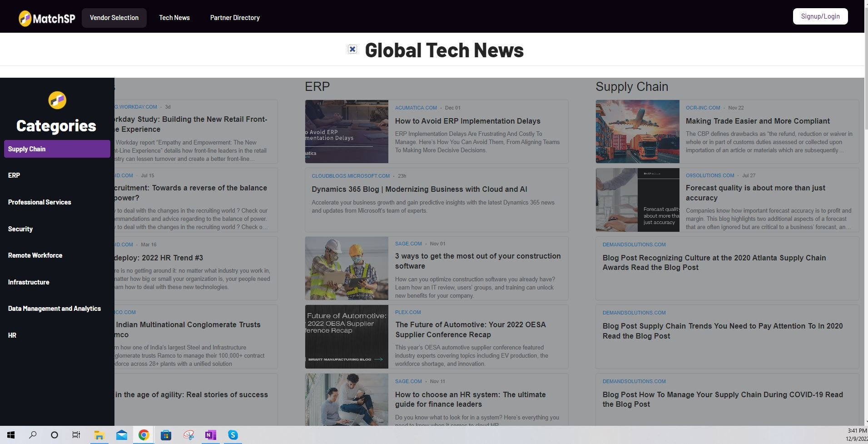Open Partner Directory tab
The image size is (868, 444).
(235, 18)
